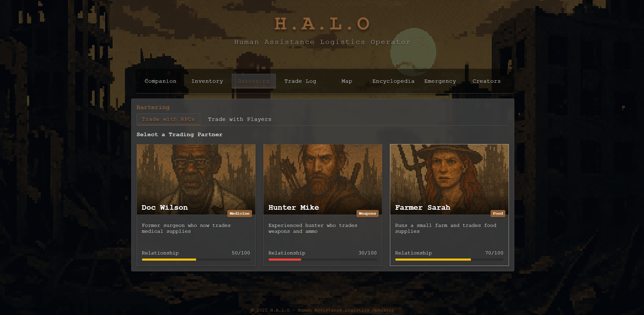Switch to the Inventory tab
Image resolution: width=644 pixels, height=315 pixels.
click(207, 81)
